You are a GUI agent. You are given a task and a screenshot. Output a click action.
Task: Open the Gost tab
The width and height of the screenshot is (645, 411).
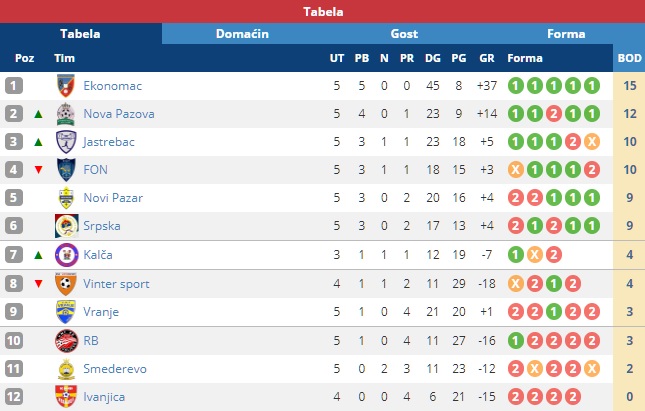coord(404,34)
